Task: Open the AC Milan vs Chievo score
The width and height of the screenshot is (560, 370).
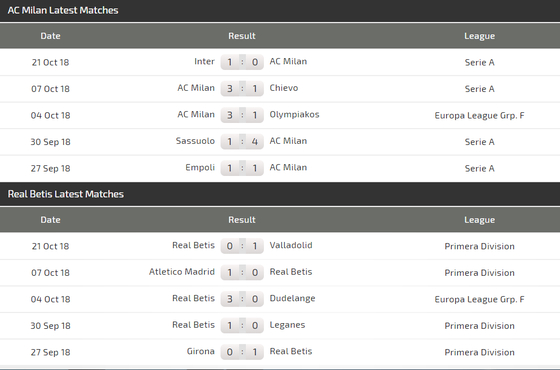Action: click(x=242, y=89)
